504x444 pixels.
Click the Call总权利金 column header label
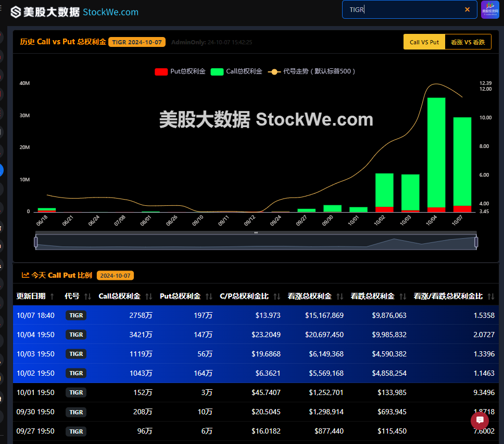(120, 296)
